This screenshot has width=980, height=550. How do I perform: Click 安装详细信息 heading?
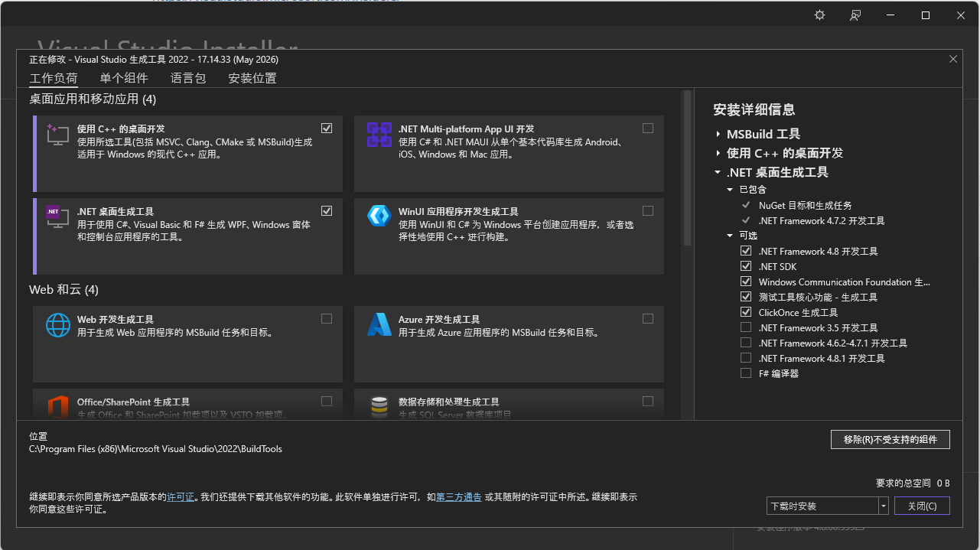pyautogui.click(x=754, y=109)
